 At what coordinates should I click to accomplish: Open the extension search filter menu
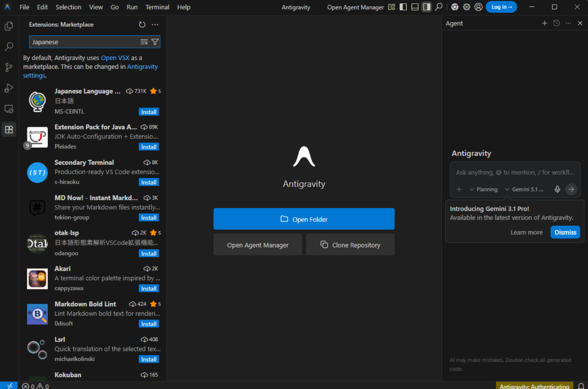(155, 42)
